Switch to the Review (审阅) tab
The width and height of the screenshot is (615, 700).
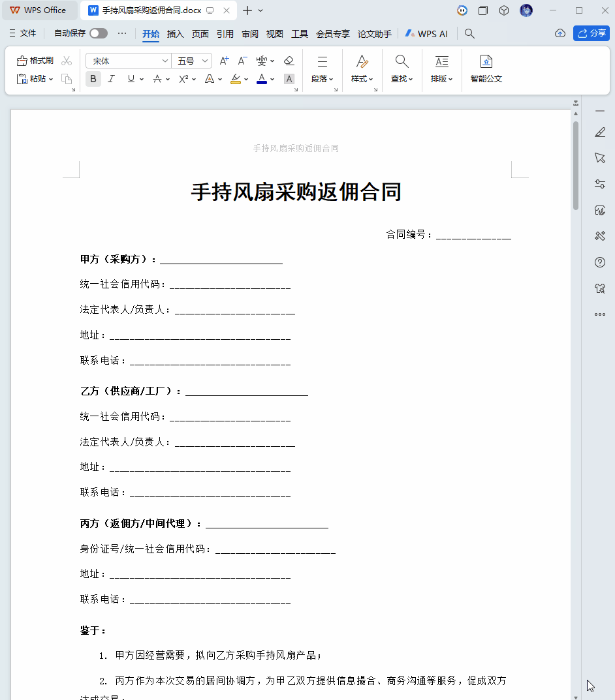click(250, 34)
